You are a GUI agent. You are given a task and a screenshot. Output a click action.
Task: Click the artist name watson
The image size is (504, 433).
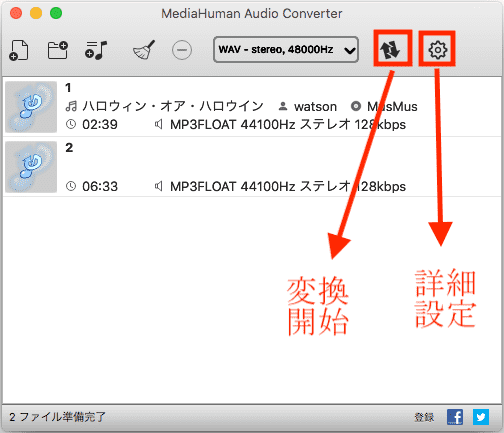click(x=315, y=107)
